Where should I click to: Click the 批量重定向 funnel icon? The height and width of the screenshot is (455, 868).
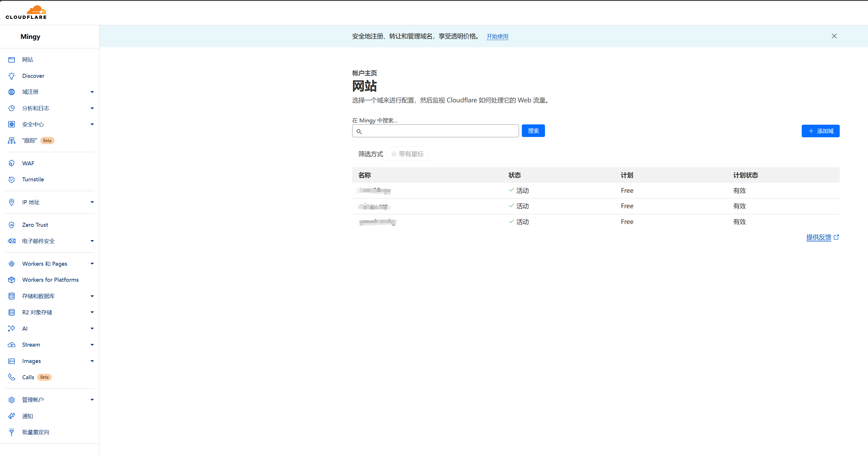11,432
